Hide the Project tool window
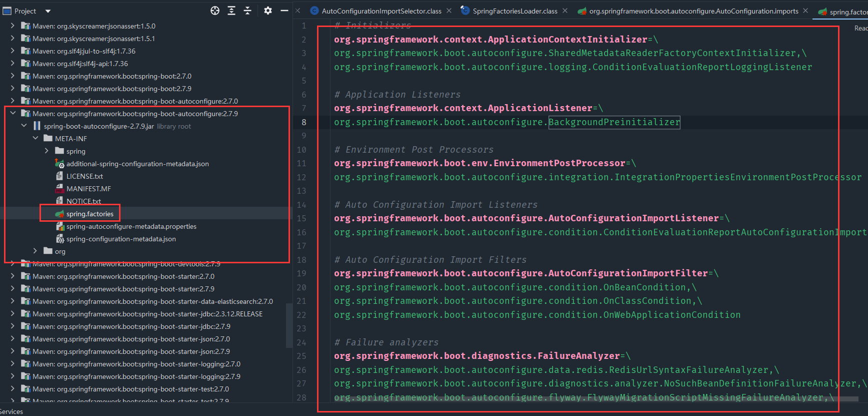 (284, 11)
